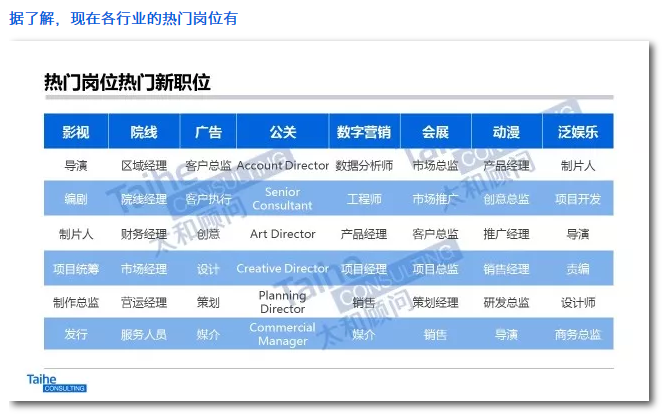Image resolution: width=664 pixels, height=416 pixels.
Task: Click the Art Director cell
Action: pos(282,234)
